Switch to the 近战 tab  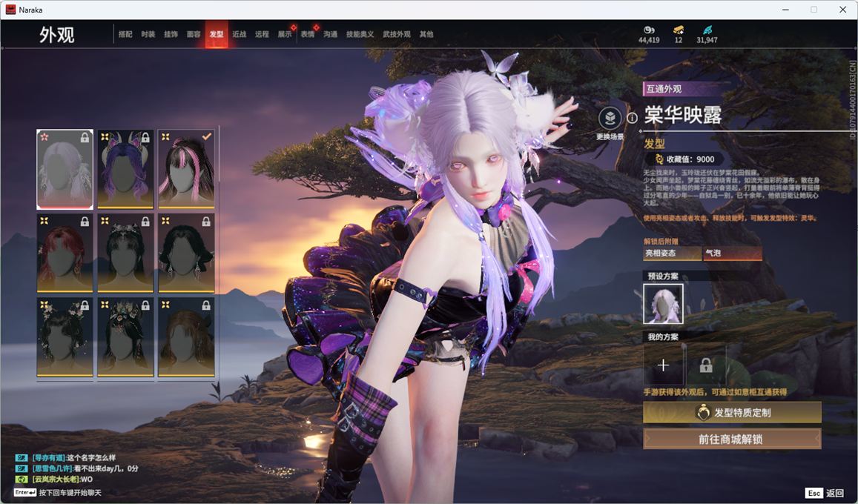tap(239, 34)
